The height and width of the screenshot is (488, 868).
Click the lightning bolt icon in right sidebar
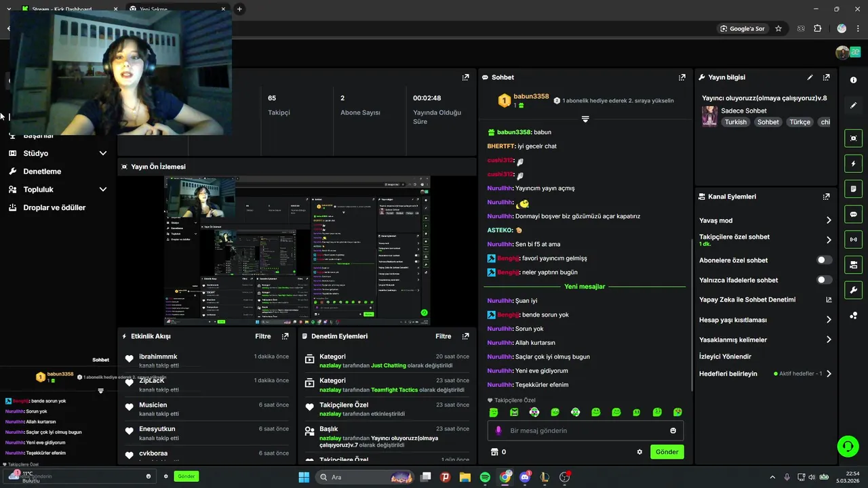point(853,163)
